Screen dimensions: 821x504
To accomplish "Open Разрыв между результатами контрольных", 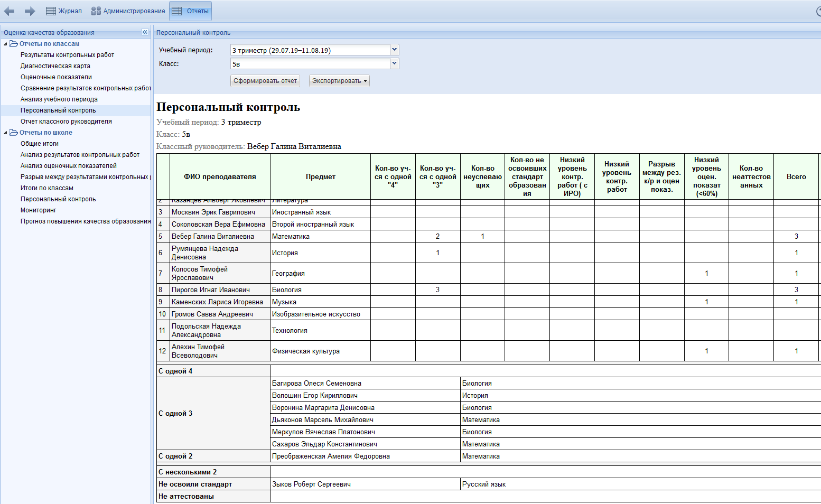I will tap(86, 177).
